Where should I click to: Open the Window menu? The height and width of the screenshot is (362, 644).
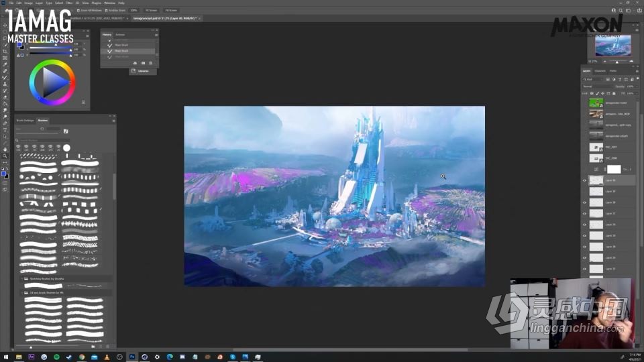point(109,3)
